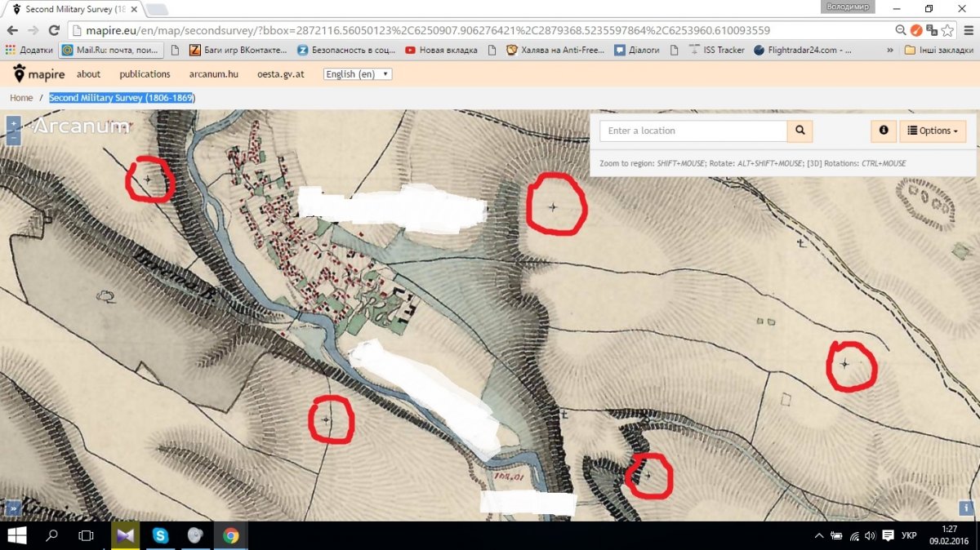Reload the page with the browser refresh button
This screenshot has width=980, height=550.
pyautogui.click(x=54, y=30)
